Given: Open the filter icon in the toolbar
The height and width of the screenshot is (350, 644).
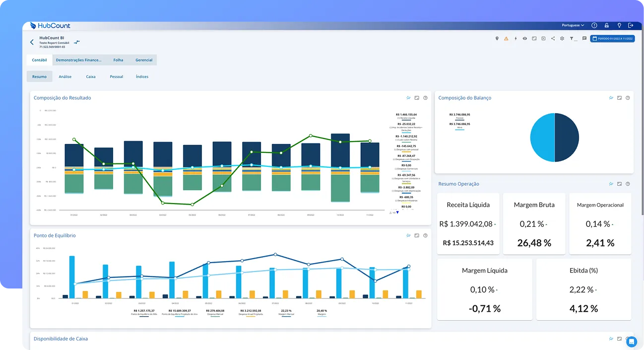Looking at the screenshot, I should pos(572,38).
